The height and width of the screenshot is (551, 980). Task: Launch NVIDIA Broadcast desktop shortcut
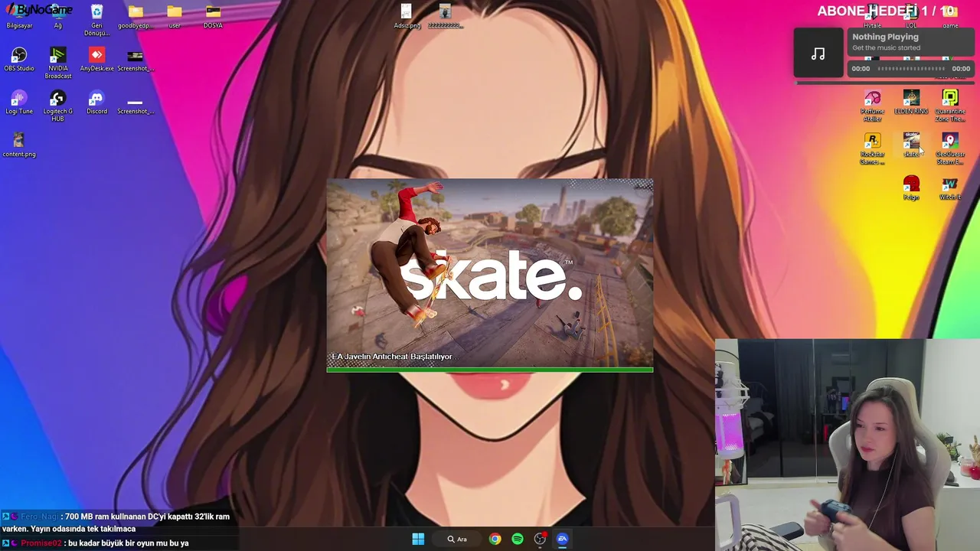[x=57, y=63]
